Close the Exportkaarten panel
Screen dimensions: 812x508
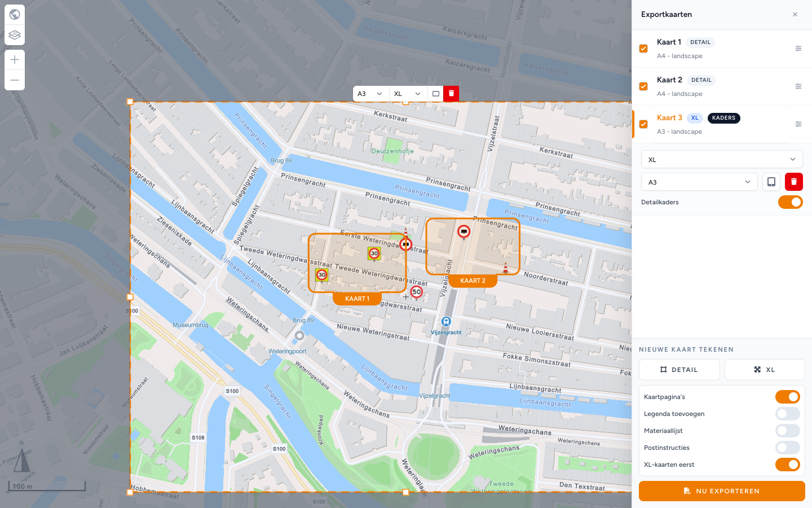(795, 15)
